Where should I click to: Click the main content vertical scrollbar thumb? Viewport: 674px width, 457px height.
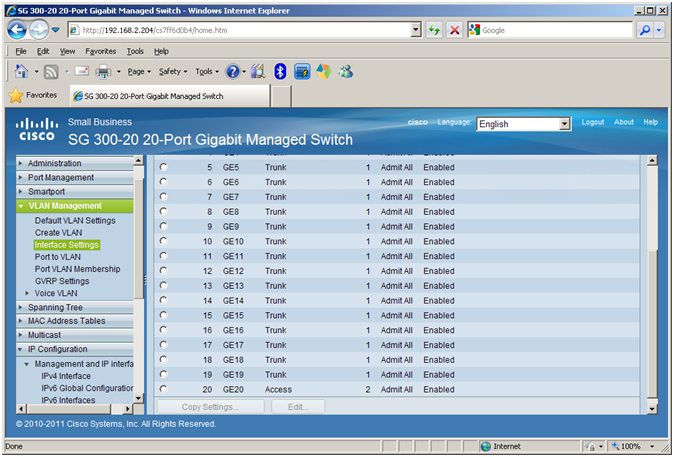pyautogui.click(x=652, y=322)
